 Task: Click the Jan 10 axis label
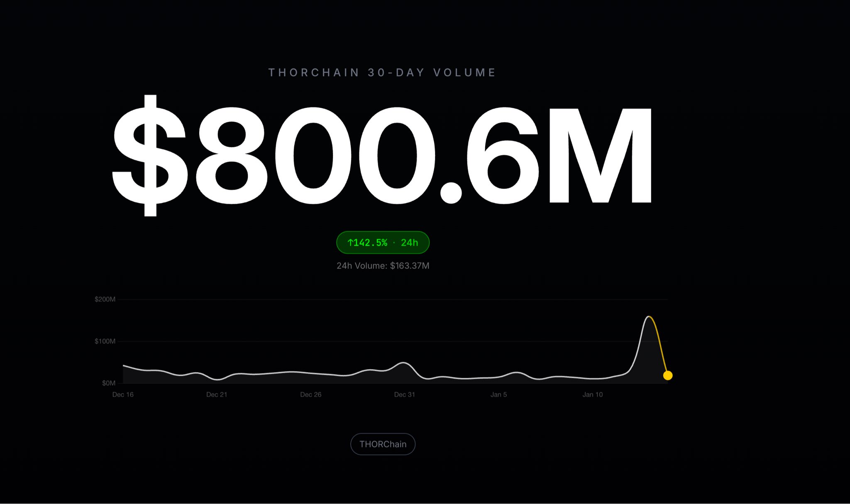(592, 394)
